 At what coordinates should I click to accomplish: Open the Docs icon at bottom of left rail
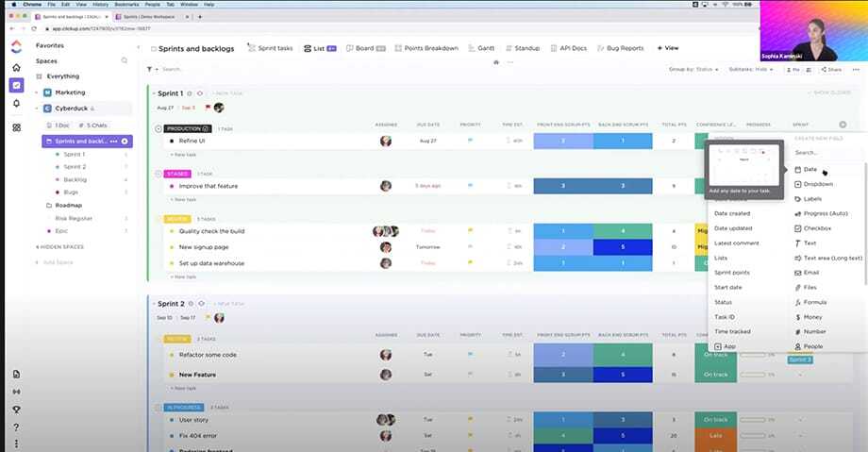click(x=16, y=374)
